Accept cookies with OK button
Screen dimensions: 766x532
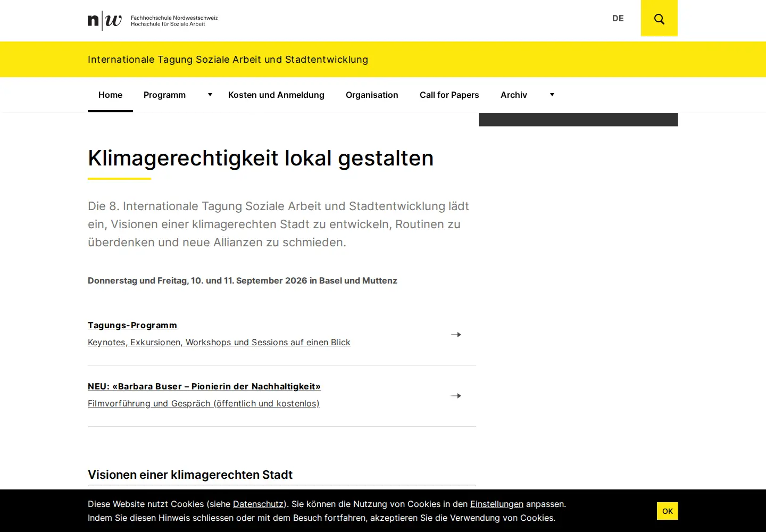(668, 511)
